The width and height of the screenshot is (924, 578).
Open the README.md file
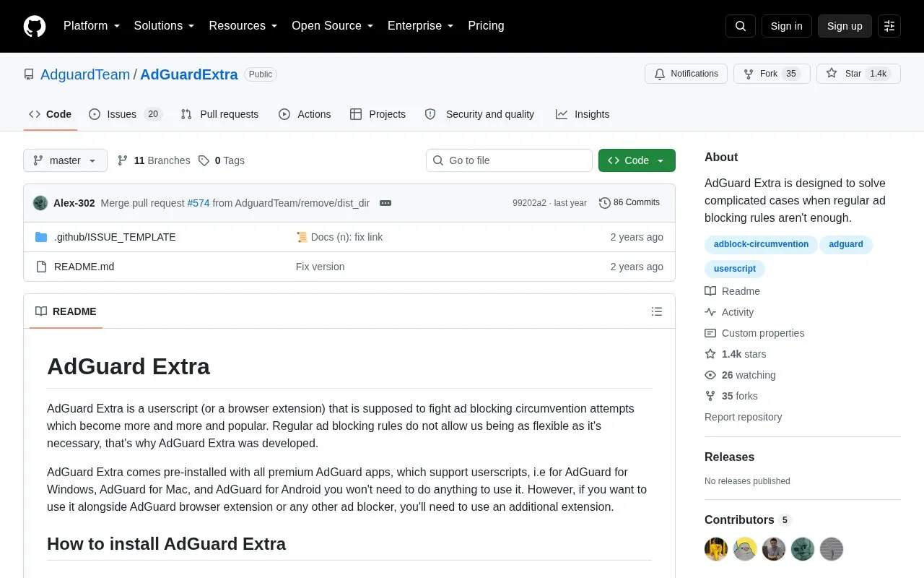(x=84, y=267)
